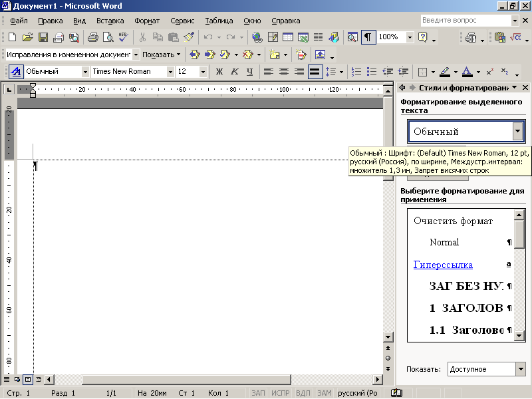Apply the ЗАГ БЕЗ НУ style
Screen dimensions: 532x399
click(461, 286)
